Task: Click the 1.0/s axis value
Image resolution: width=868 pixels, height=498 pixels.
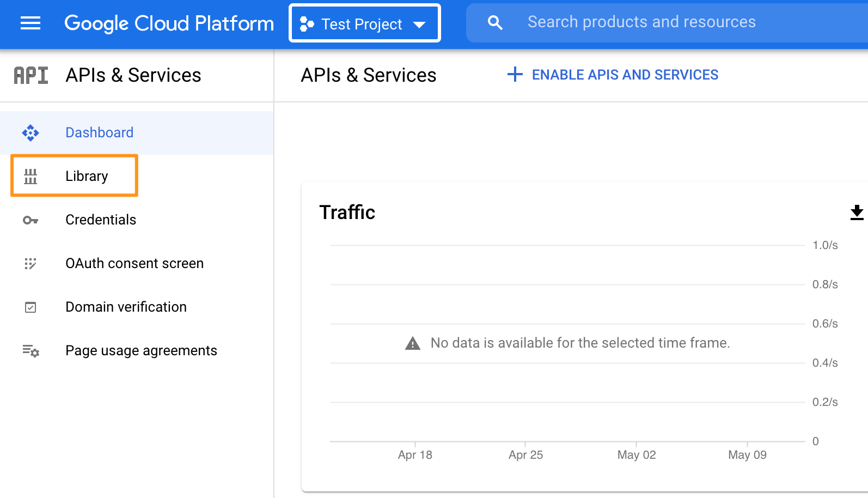Action: pos(825,245)
